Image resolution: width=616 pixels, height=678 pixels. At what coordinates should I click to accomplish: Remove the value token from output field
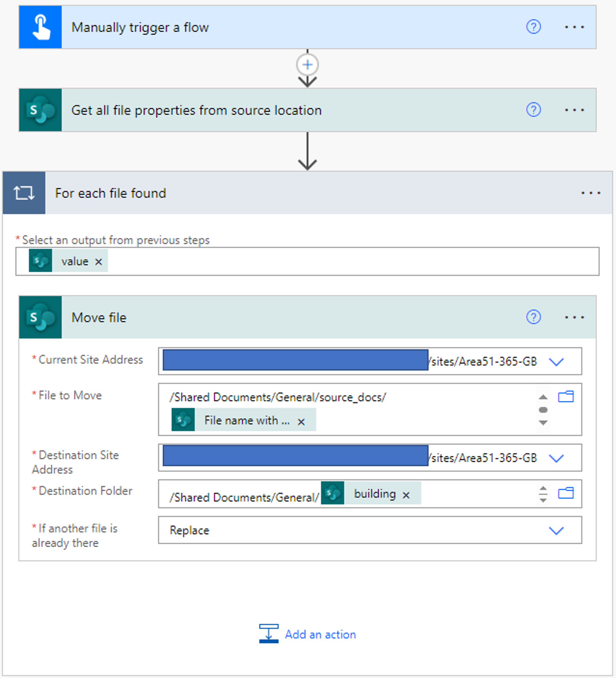click(x=98, y=262)
